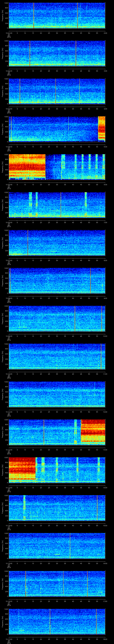Click the 13:00 end time label

click(x=105, y=450)
